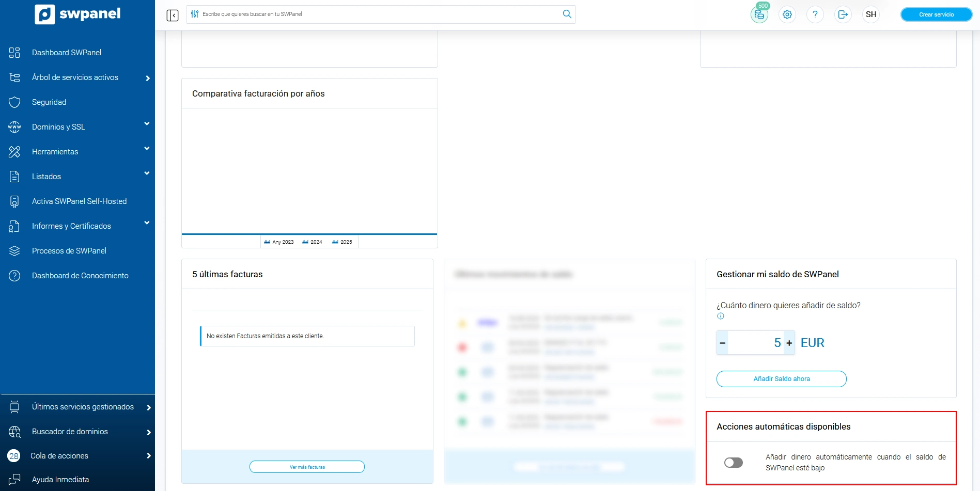Click the SWPanel search input field
Viewport: 980px width, 491px height.
pyautogui.click(x=377, y=14)
